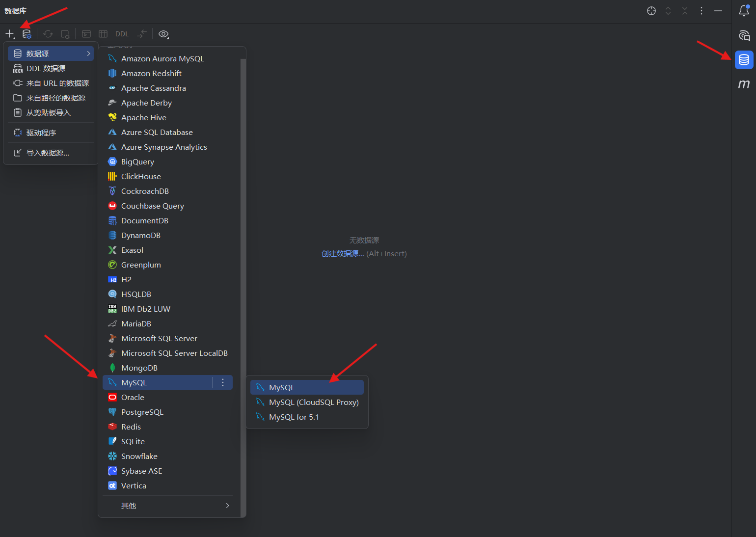
Task: Choose MariaDB from the list
Action: tap(167, 323)
